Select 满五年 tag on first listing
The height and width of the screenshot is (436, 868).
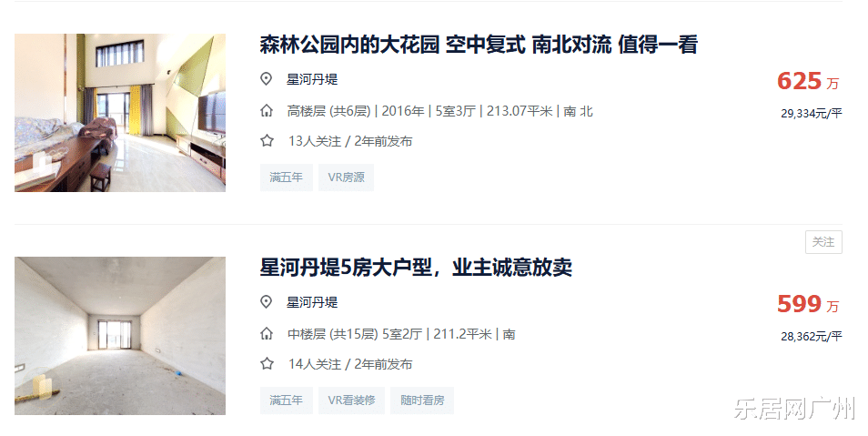point(287,177)
